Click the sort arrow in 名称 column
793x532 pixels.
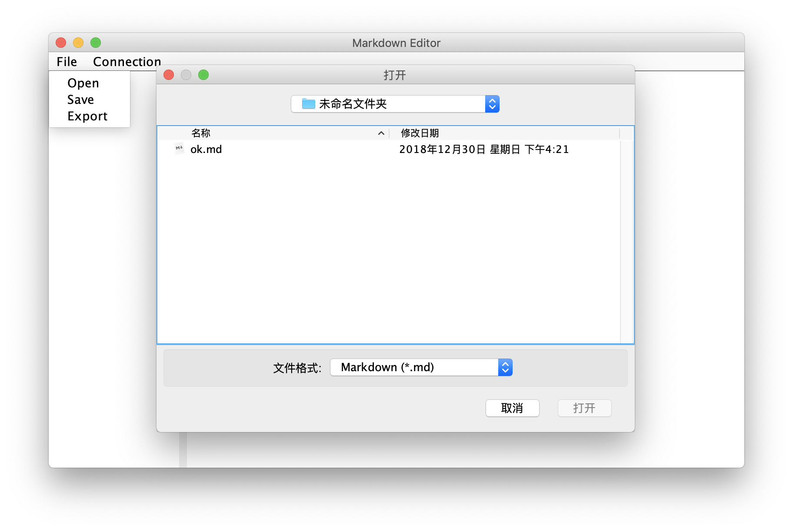pyautogui.click(x=381, y=133)
